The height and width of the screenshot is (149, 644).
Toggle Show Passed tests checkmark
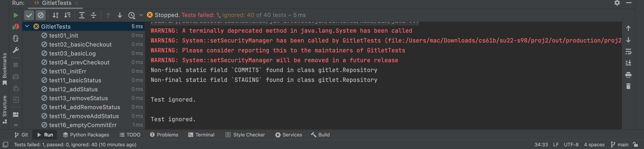pyautogui.click(x=29, y=15)
